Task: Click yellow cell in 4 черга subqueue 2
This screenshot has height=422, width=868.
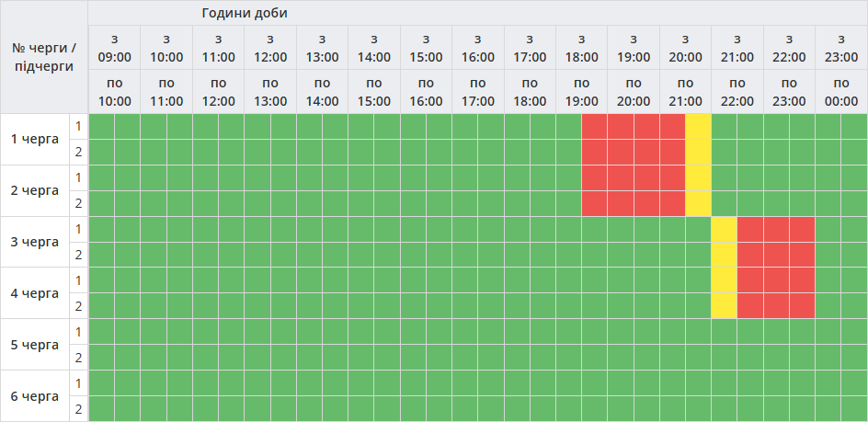Action: [725, 306]
